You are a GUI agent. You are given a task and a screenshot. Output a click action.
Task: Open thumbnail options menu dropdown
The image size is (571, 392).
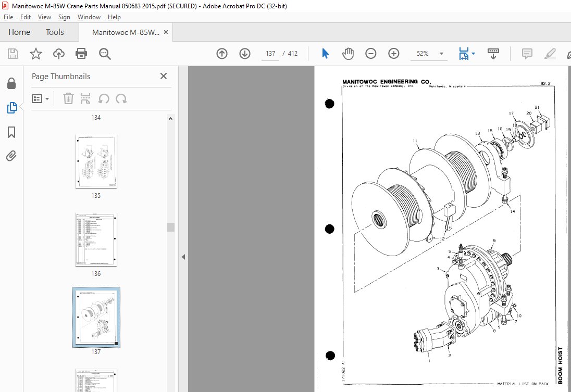(41, 98)
